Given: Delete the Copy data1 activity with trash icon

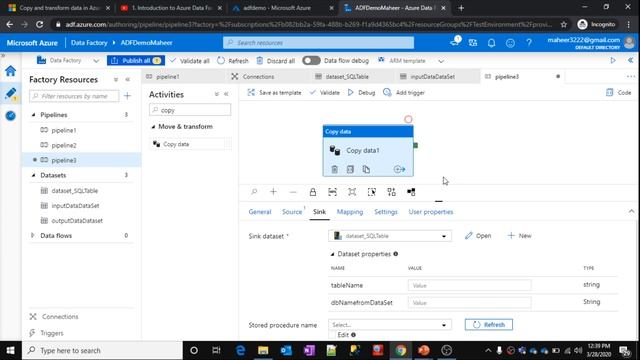Looking at the screenshot, I should pos(334,169).
